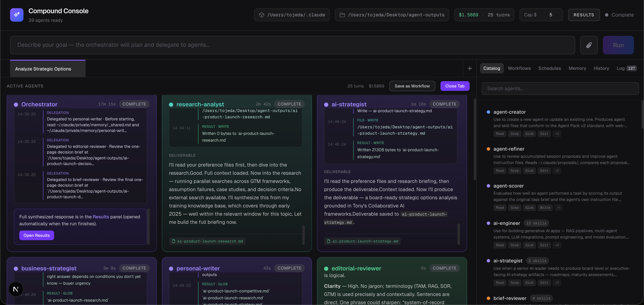Click Save as Workflow
644x305 pixels.
click(x=412, y=86)
